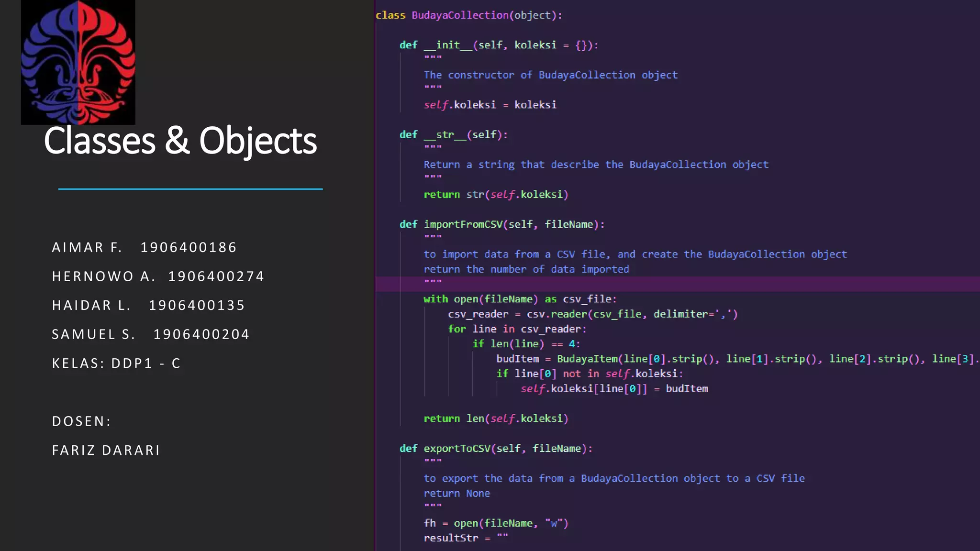980x551 pixels.
Task: Click the with open(fileName) as csv_file line
Action: pos(520,299)
